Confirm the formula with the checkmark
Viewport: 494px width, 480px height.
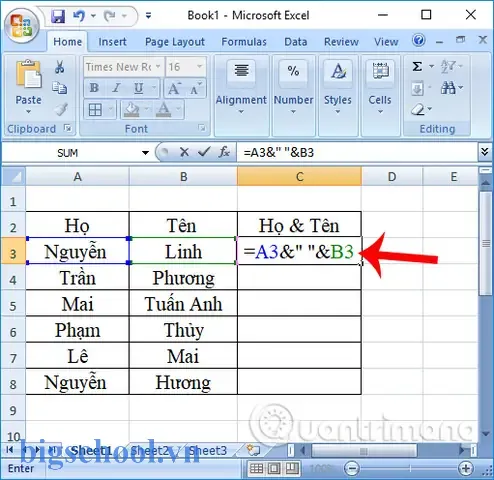coord(204,152)
